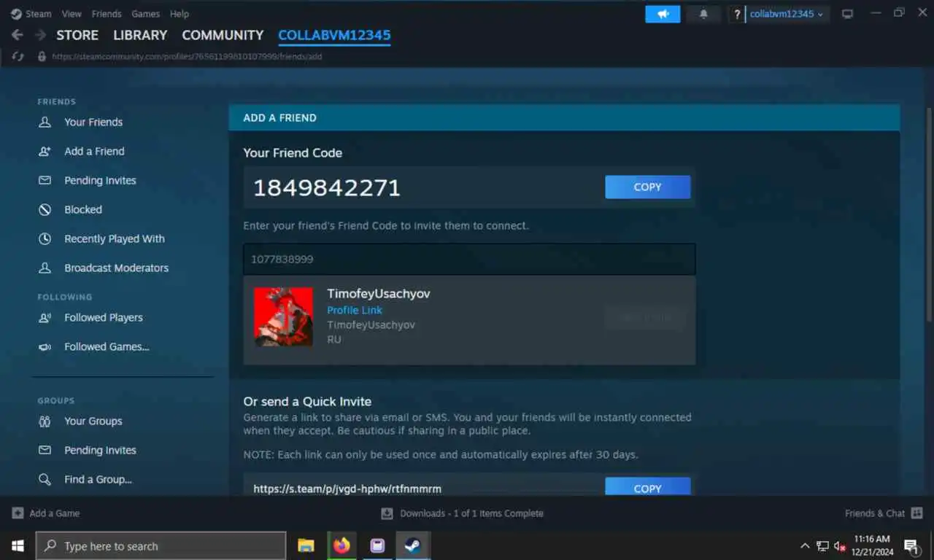Click the muted volume tray icon
The height and width of the screenshot is (560, 934).
[x=840, y=545]
